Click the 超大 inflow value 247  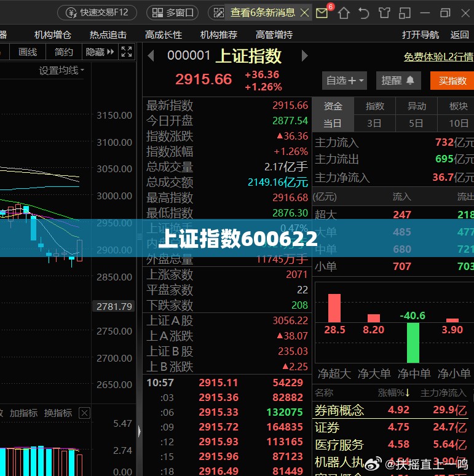click(x=402, y=215)
